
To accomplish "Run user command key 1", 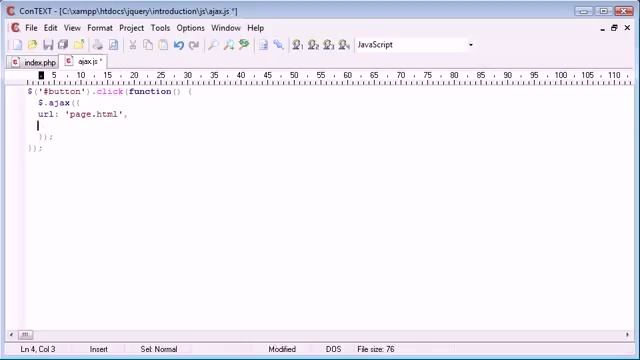I will (298, 45).
